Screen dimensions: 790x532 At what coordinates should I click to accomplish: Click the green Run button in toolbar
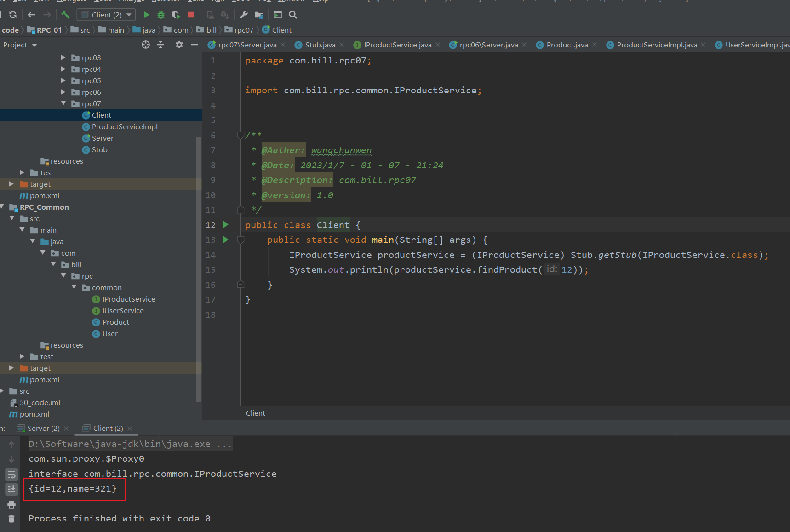pos(146,15)
